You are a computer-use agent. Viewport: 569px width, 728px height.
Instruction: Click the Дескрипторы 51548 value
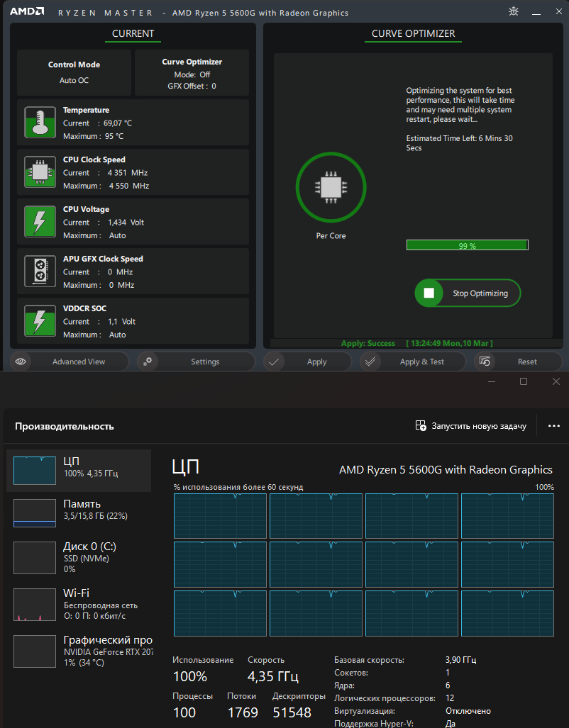pyautogui.click(x=292, y=712)
